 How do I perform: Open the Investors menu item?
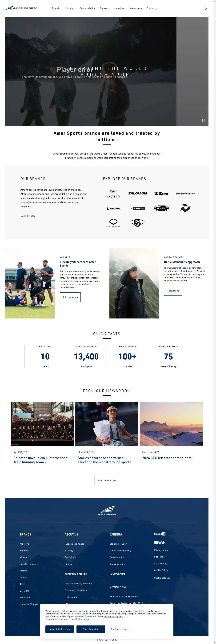click(119, 8)
